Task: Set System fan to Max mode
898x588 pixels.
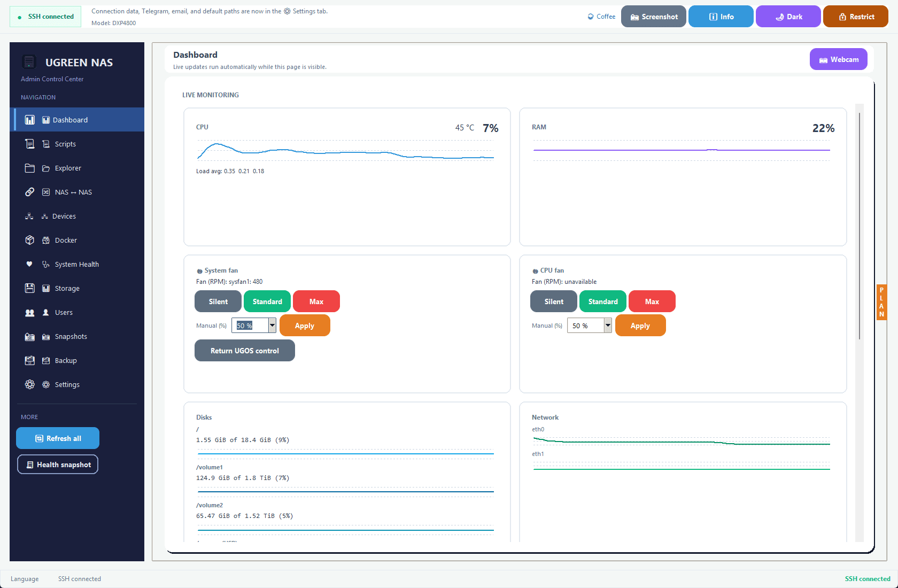Action: click(316, 301)
